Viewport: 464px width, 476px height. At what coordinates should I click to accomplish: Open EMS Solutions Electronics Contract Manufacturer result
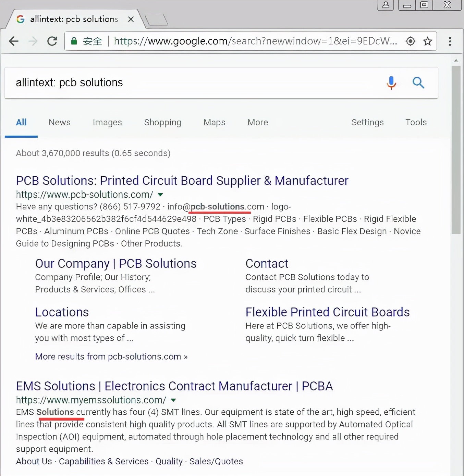[174, 386]
